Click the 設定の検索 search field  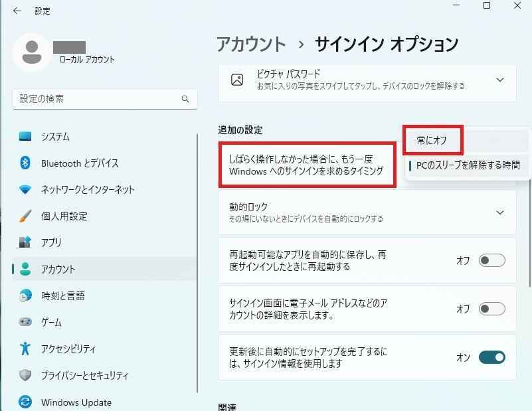[x=105, y=99]
